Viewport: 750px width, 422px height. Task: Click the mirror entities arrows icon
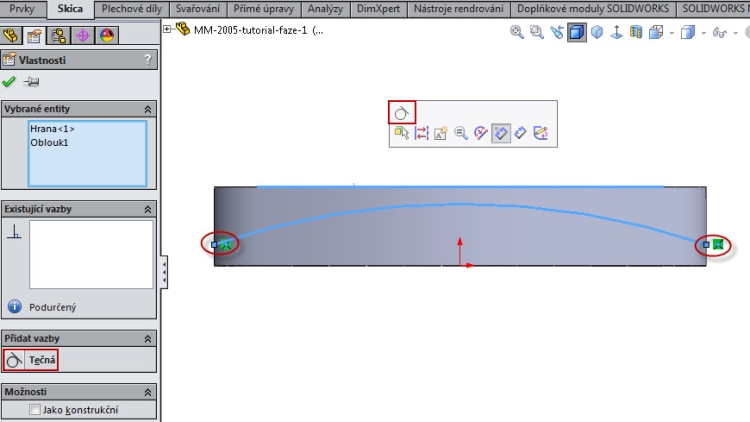(x=421, y=133)
